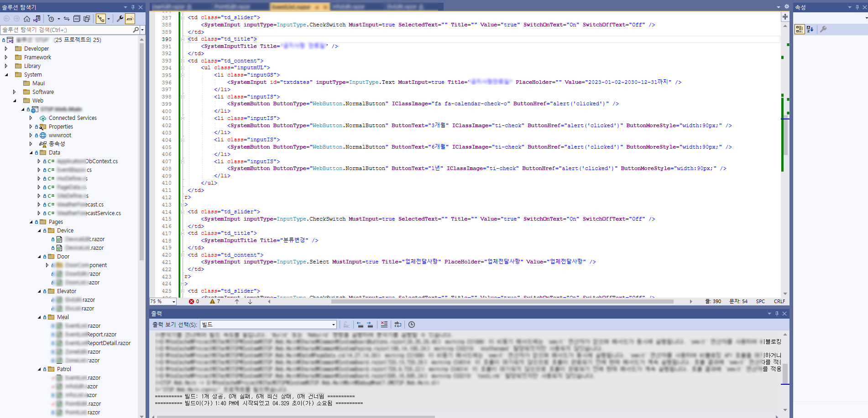Image resolution: width=868 pixels, height=418 pixels.
Task: Open property pages wrench in Properties panel
Action: click(823, 29)
